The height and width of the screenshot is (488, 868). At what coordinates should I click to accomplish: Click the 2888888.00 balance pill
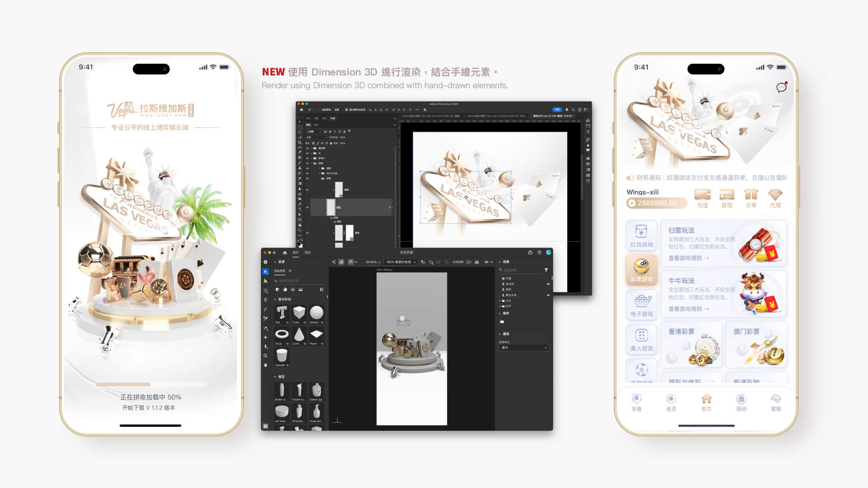point(656,203)
